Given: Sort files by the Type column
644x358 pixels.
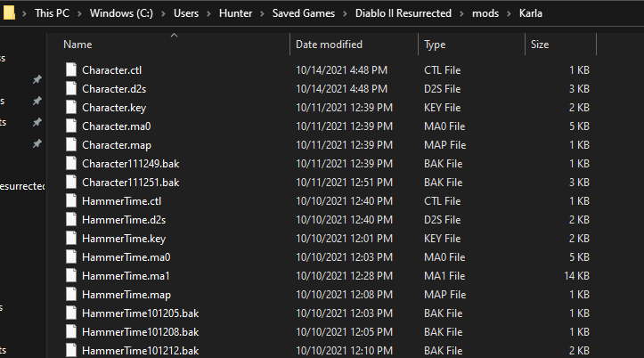Looking at the screenshot, I should pyautogui.click(x=435, y=45).
